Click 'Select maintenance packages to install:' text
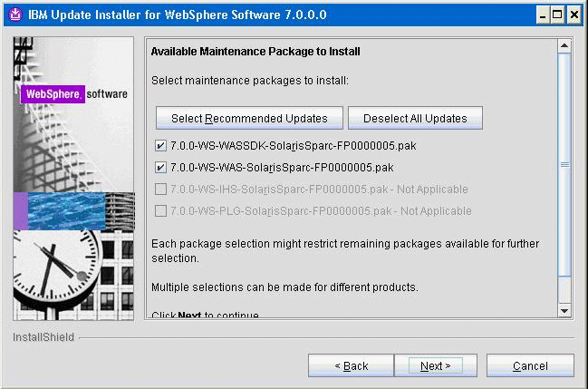588x389 pixels. pyautogui.click(x=250, y=81)
